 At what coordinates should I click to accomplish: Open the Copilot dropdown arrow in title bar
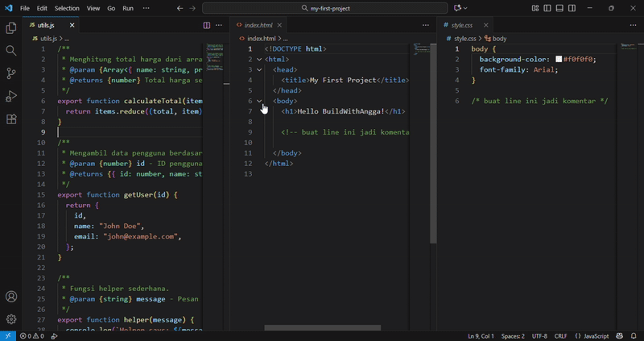tap(465, 8)
